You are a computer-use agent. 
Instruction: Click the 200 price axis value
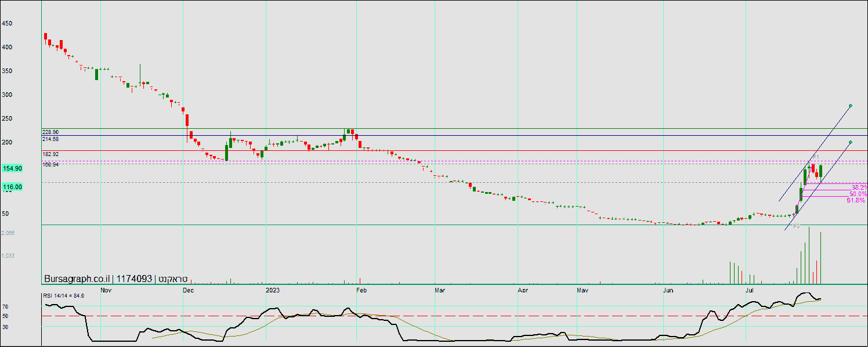(7, 142)
